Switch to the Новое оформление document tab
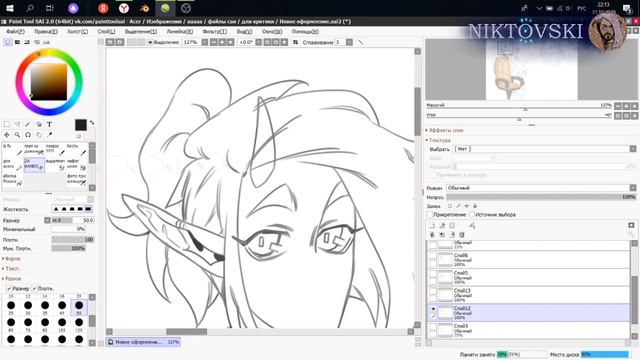 143,342
